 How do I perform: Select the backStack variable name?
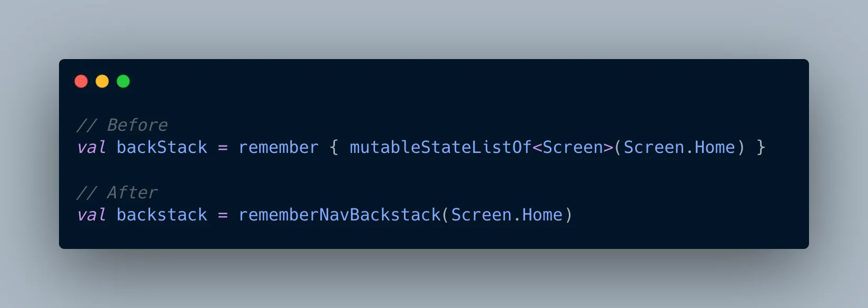[x=162, y=148]
